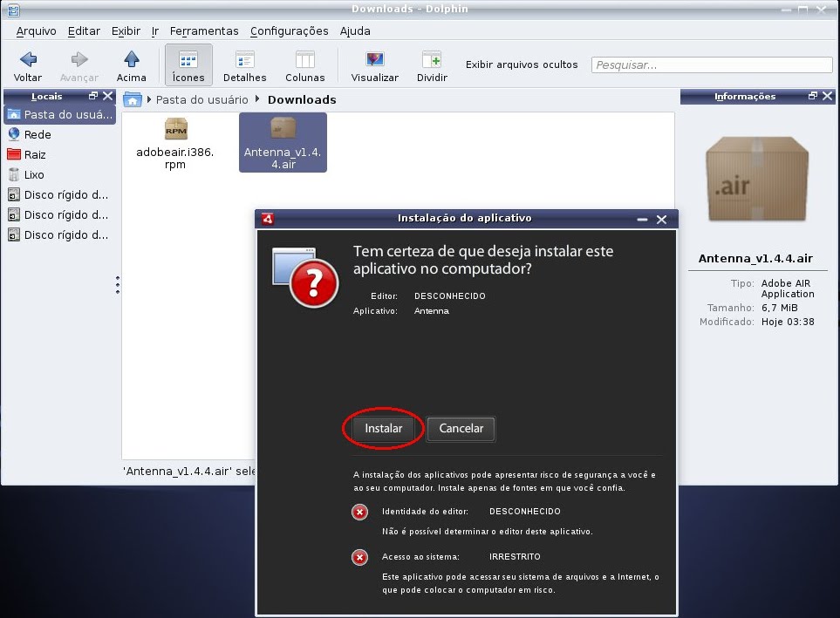Click the Cancelar button
The height and width of the screenshot is (618, 840).
pos(461,429)
